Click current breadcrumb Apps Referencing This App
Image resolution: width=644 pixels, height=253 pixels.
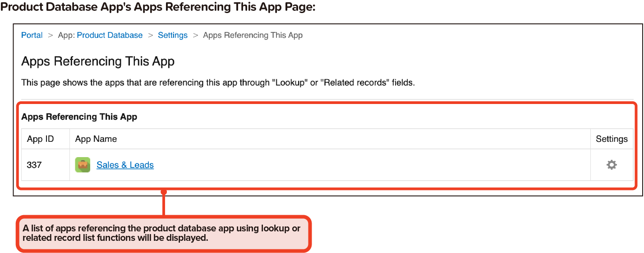(x=253, y=35)
